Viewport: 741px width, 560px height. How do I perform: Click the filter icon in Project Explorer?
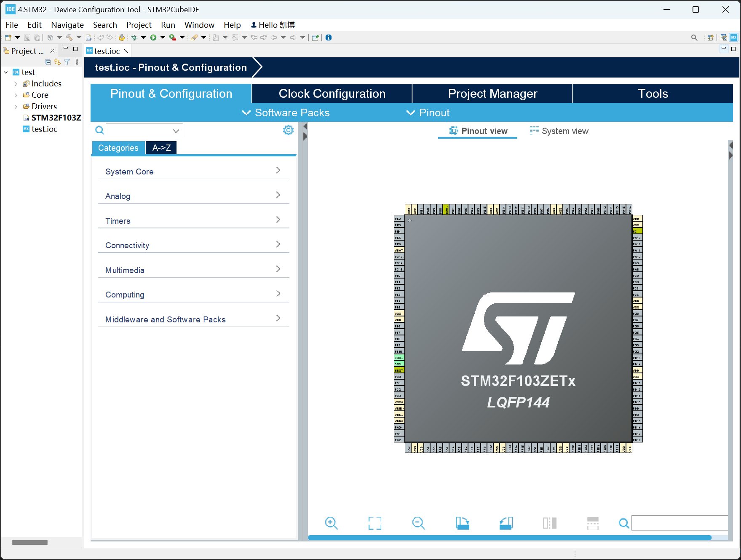[x=67, y=62]
